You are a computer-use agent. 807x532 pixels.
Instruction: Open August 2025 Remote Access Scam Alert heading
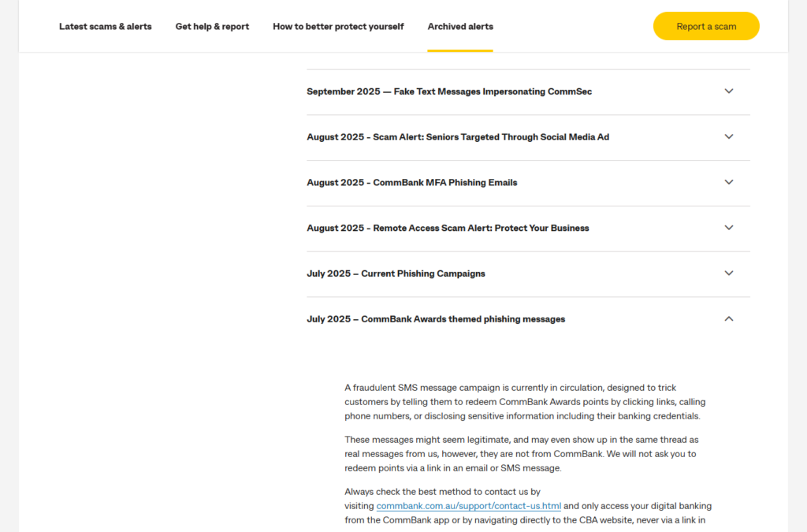click(448, 228)
